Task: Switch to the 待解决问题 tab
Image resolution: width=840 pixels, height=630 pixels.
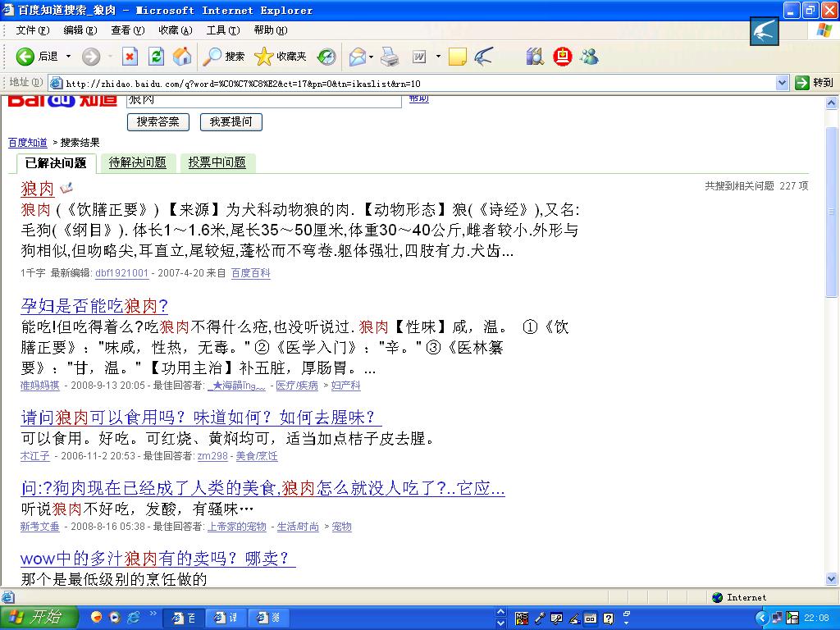Action: 138,162
